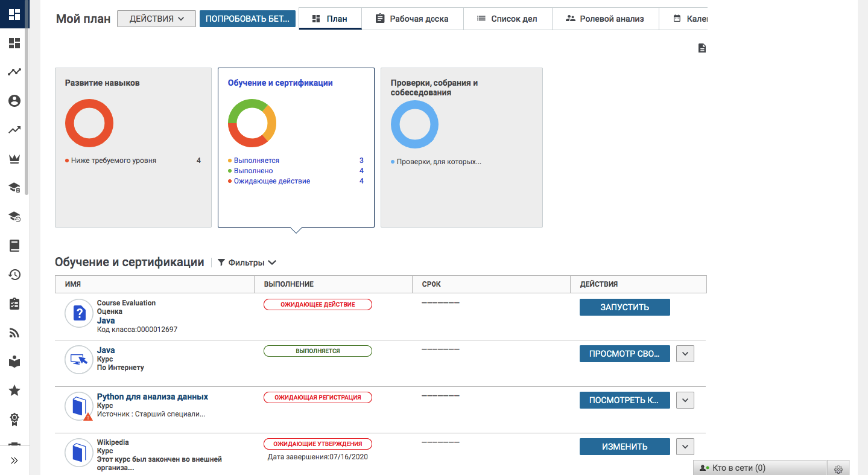Open the action dropdown arrow for Wikipedia course

click(x=685, y=447)
